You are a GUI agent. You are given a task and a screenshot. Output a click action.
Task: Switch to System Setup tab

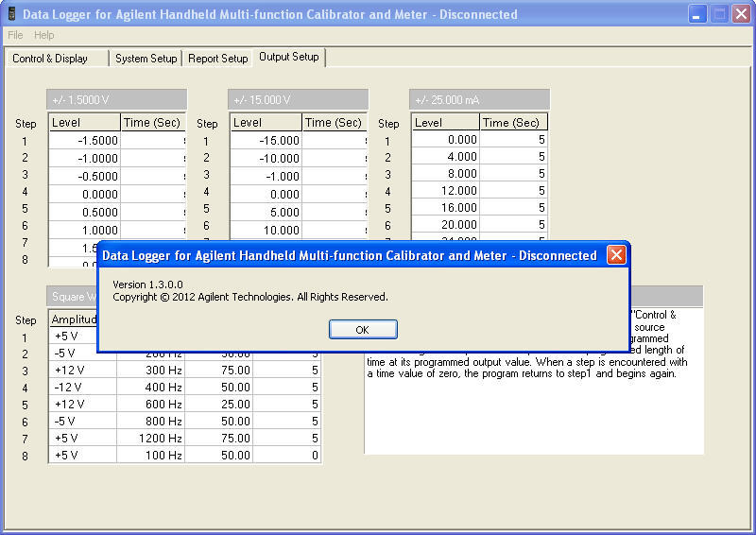tap(146, 59)
